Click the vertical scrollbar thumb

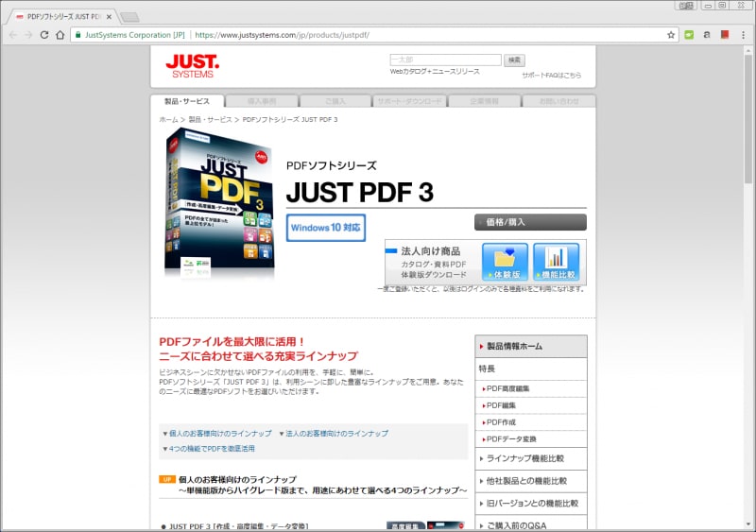747,118
